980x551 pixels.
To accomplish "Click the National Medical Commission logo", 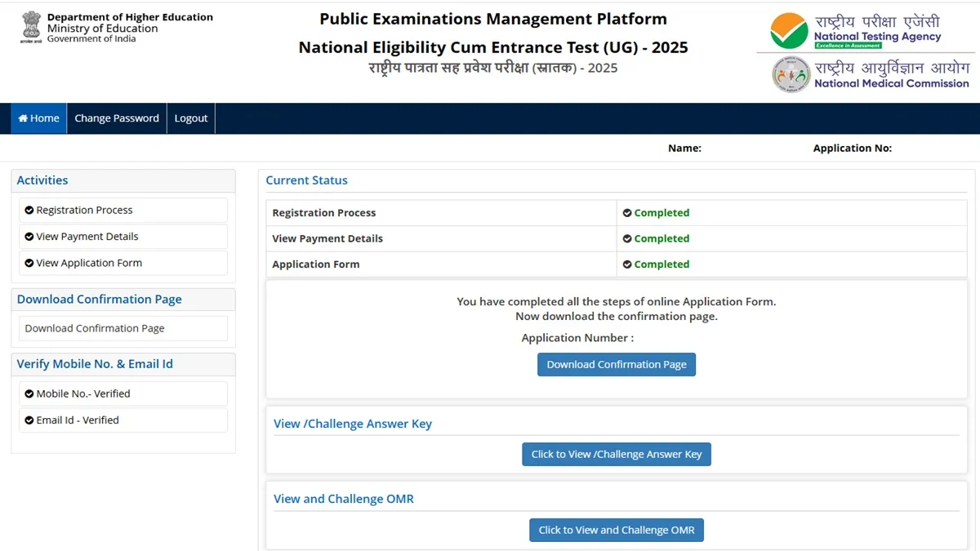I will 791,75.
